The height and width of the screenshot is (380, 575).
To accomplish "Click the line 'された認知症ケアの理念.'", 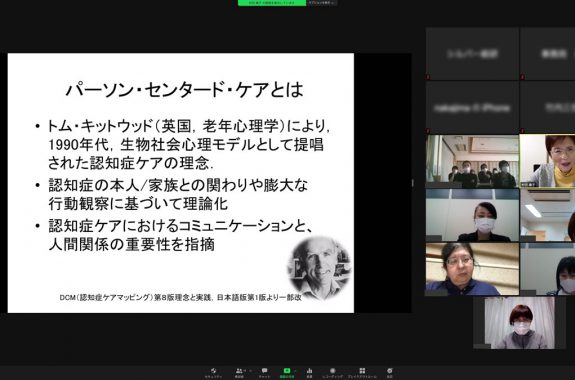I will point(131,163).
